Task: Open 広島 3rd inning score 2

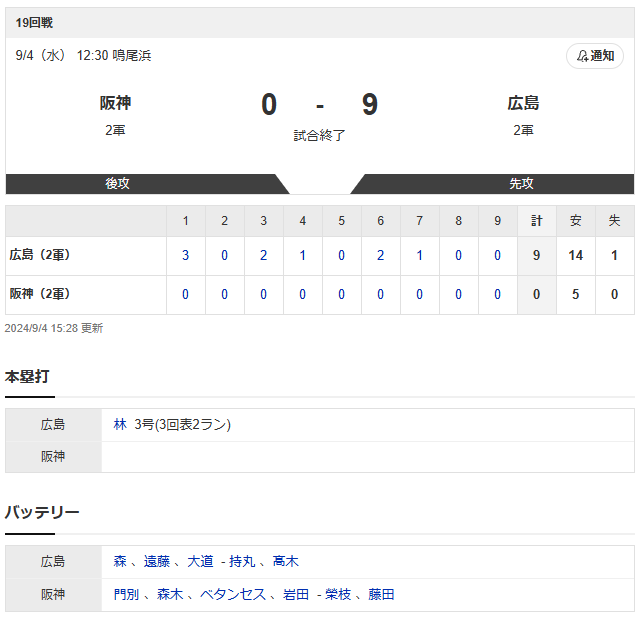Action: (x=263, y=256)
